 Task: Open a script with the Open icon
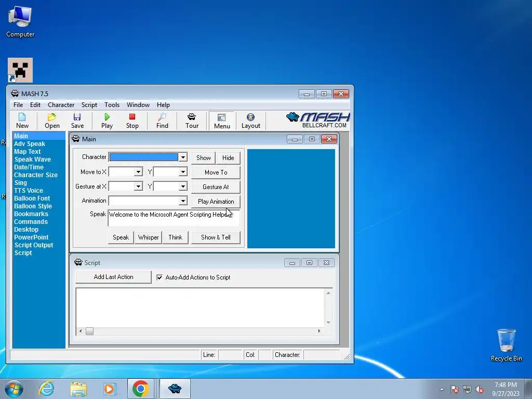click(52, 121)
